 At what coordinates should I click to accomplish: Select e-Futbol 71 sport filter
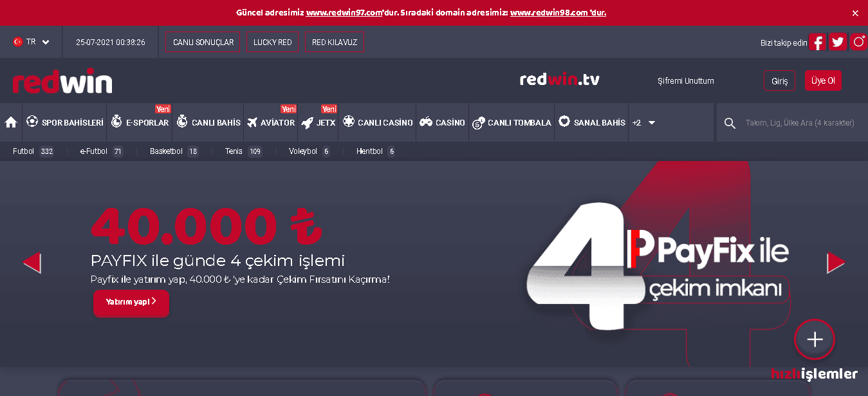102,151
